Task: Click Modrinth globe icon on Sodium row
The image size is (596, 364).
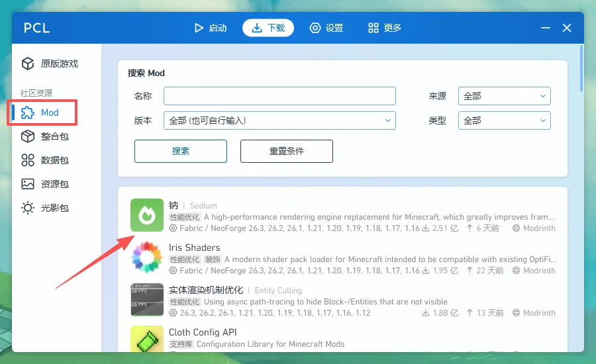Action: pyautogui.click(x=516, y=228)
